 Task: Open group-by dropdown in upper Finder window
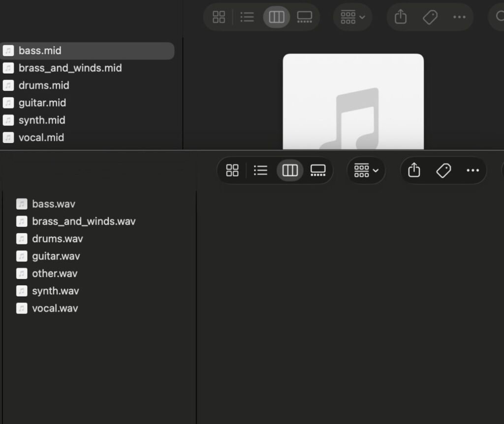click(x=352, y=17)
